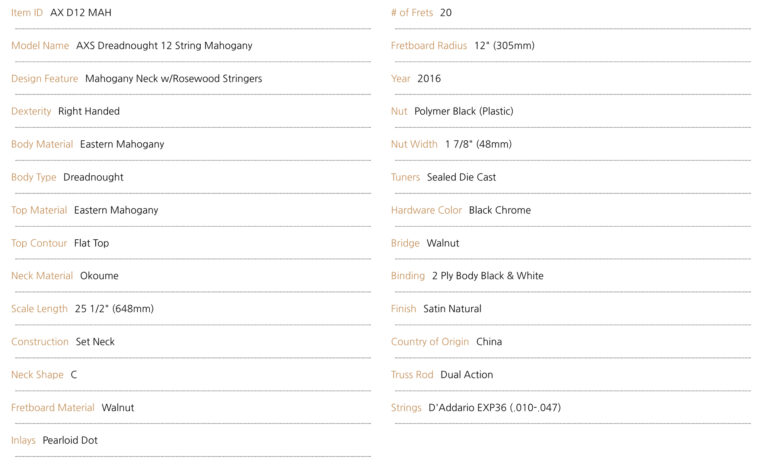Click the Sealed Die Cast tuners value
Screen dimensions: 768x469
pyautogui.click(x=461, y=177)
